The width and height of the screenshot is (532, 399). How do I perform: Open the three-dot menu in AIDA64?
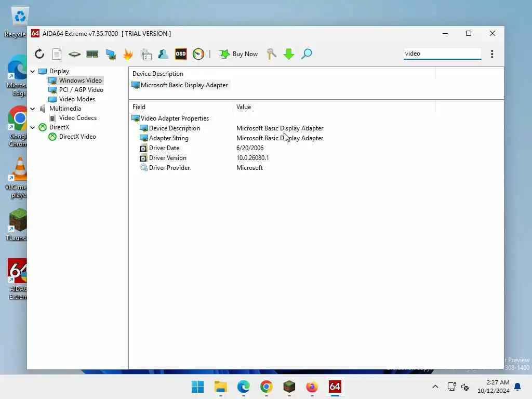tap(492, 54)
